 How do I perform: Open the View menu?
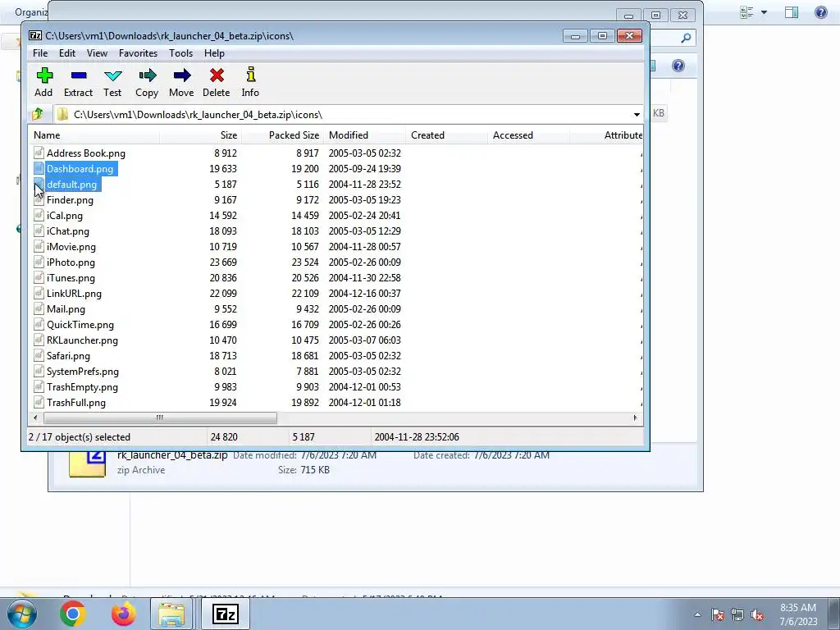pos(97,53)
